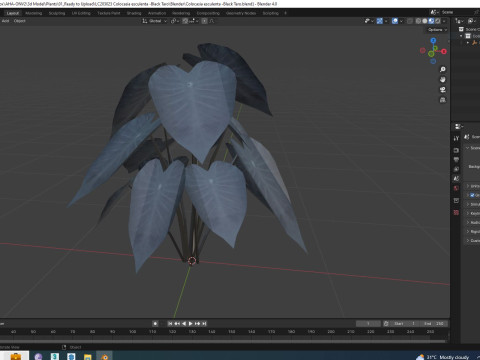Switch to UV Editing workspace

(81, 13)
